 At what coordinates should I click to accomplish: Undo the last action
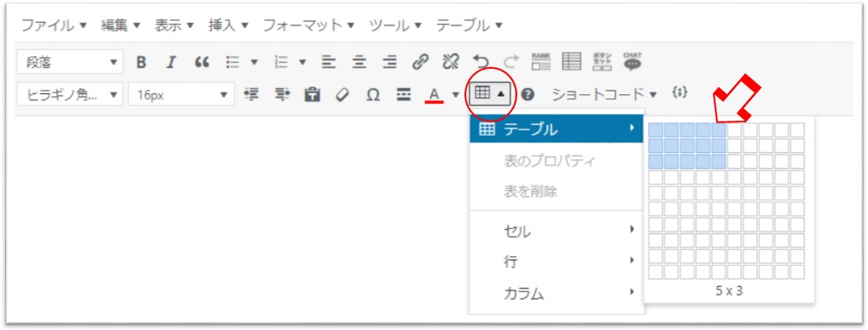(x=480, y=62)
